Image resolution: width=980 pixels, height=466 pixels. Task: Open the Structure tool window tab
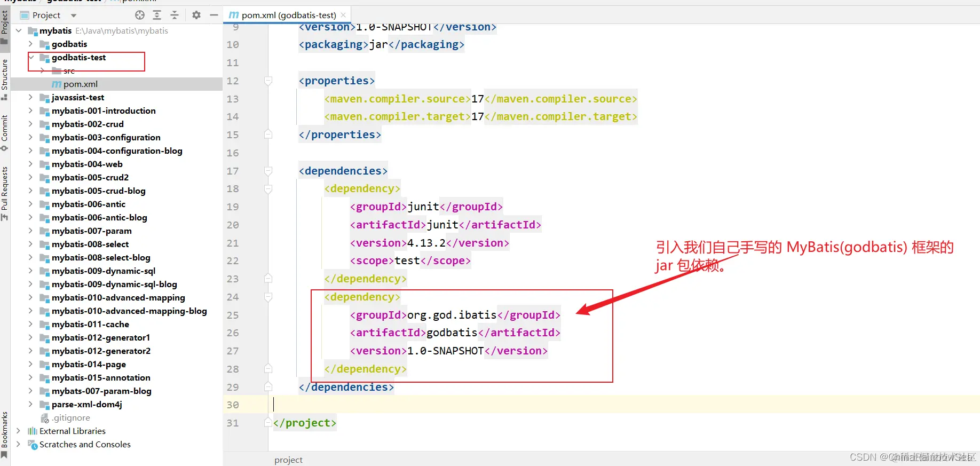pos(5,79)
